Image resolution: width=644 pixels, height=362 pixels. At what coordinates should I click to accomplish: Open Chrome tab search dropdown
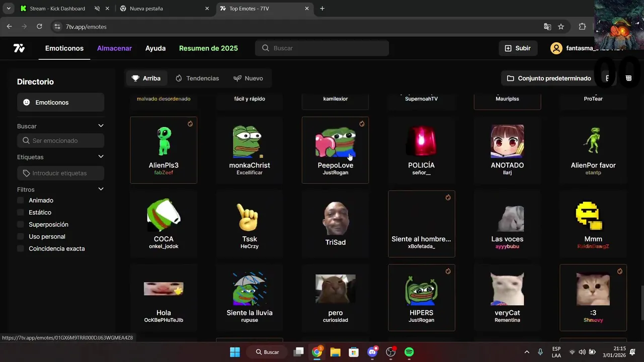[x=9, y=9]
